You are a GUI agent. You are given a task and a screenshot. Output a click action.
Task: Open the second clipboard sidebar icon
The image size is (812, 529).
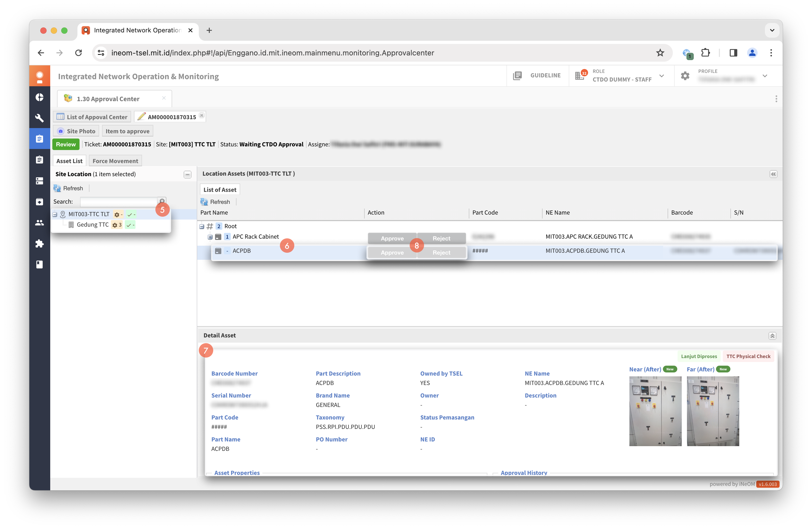(x=40, y=159)
